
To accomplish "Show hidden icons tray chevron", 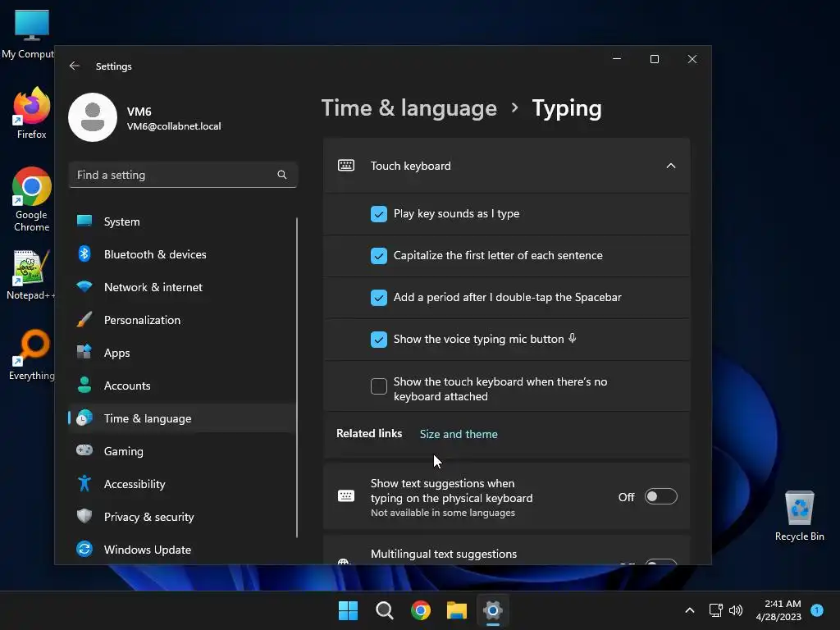I will pyautogui.click(x=690, y=610).
